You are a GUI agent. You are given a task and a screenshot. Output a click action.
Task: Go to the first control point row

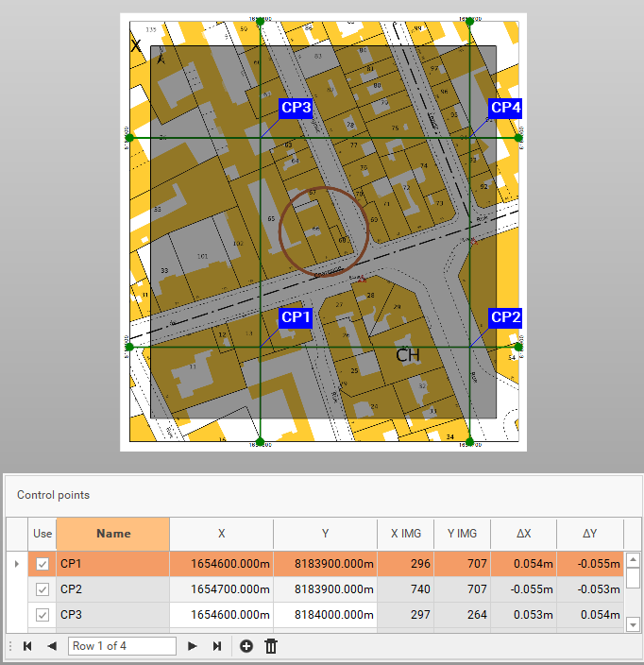pyautogui.click(x=27, y=646)
